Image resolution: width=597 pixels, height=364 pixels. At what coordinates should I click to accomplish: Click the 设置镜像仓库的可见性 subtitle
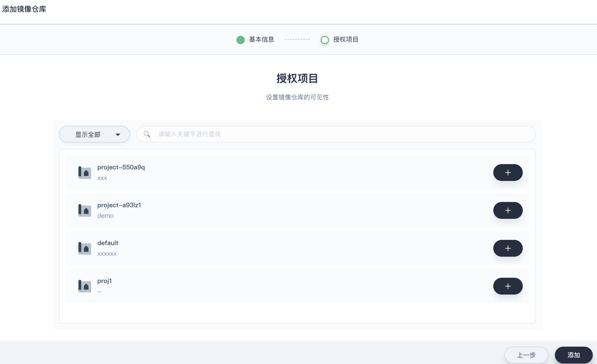click(x=297, y=97)
